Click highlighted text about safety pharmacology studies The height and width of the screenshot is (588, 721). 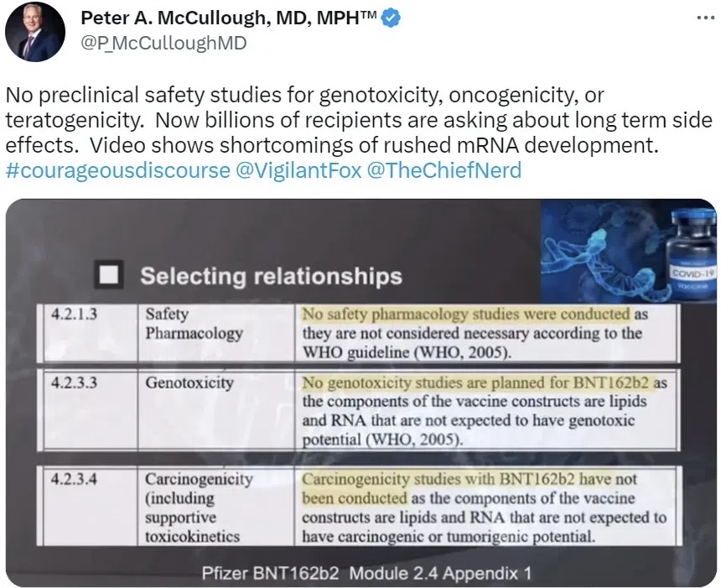(x=466, y=314)
